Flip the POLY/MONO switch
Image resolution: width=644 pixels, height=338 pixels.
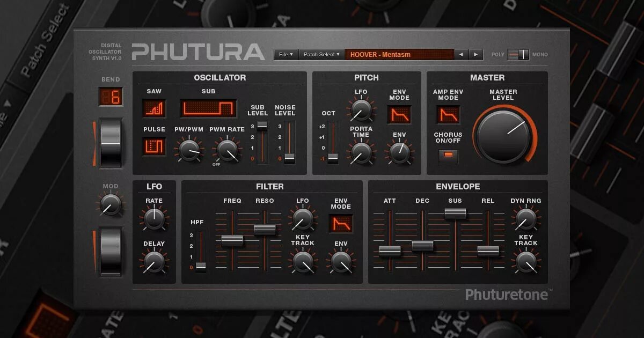pyautogui.click(x=518, y=54)
